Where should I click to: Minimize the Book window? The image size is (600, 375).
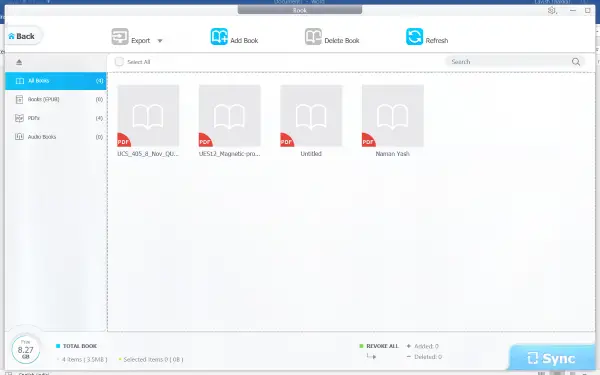tap(573, 10)
